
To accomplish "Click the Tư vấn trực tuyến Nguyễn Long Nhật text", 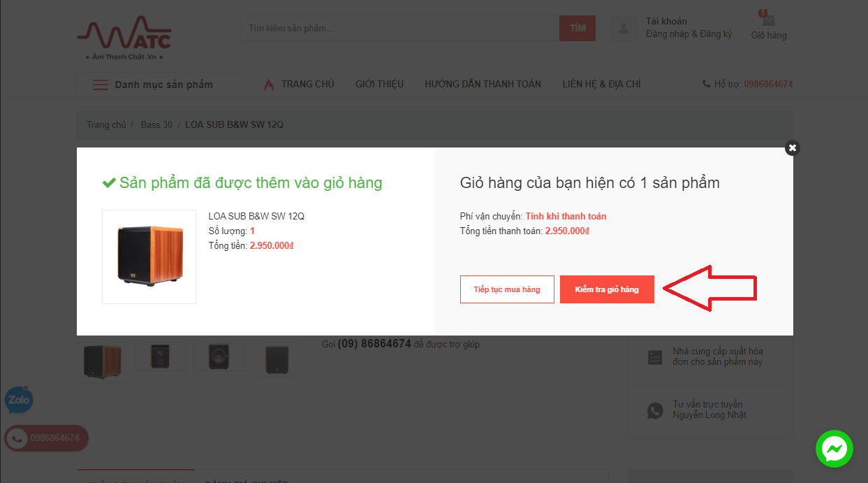I will click(x=709, y=410).
